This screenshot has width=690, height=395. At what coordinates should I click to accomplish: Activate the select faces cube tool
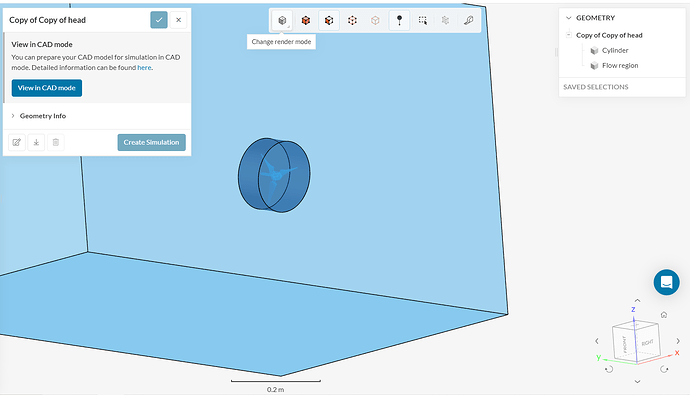[329, 20]
